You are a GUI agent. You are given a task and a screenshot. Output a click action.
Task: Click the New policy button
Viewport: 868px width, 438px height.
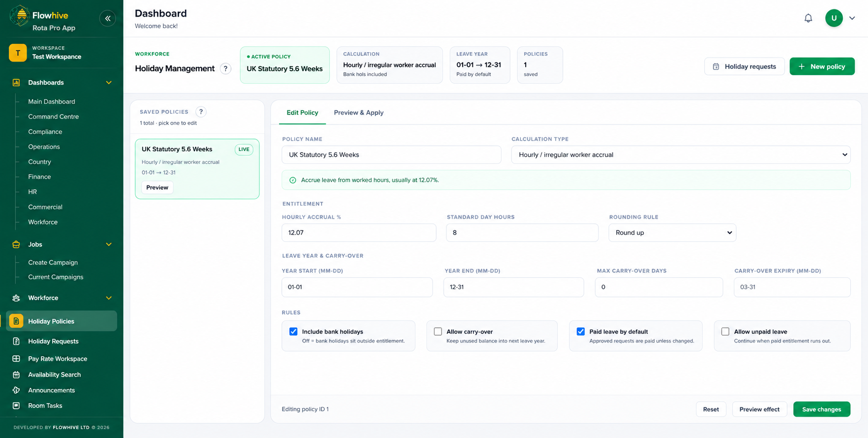[822, 66]
